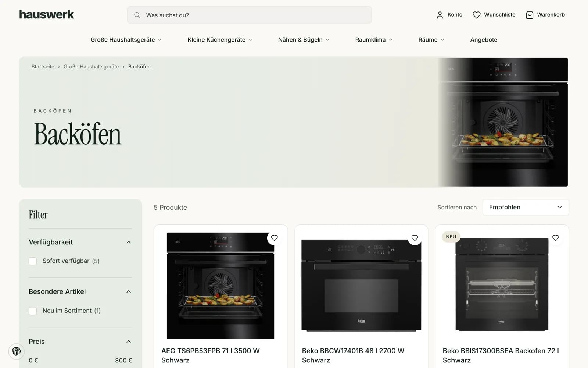This screenshot has width=588, height=368.
Task: Click the search magnifier icon
Action: tap(137, 15)
